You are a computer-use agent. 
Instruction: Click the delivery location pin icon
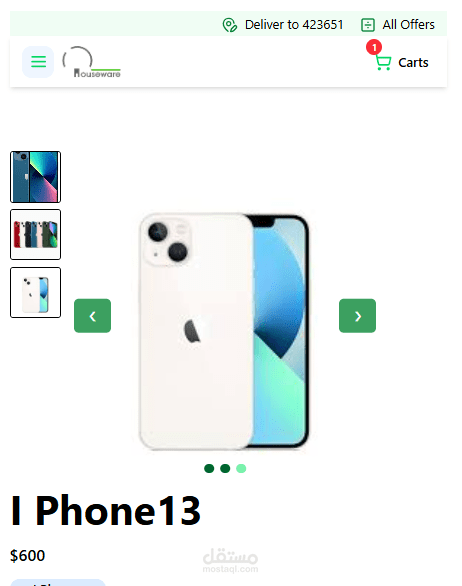(x=230, y=25)
